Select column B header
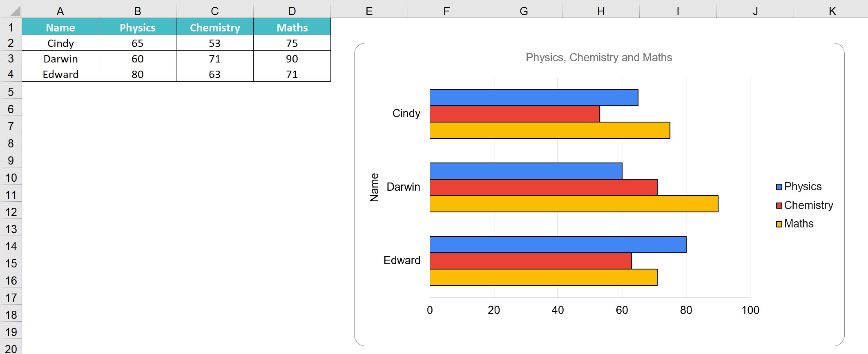868x354 pixels. pos(138,11)
